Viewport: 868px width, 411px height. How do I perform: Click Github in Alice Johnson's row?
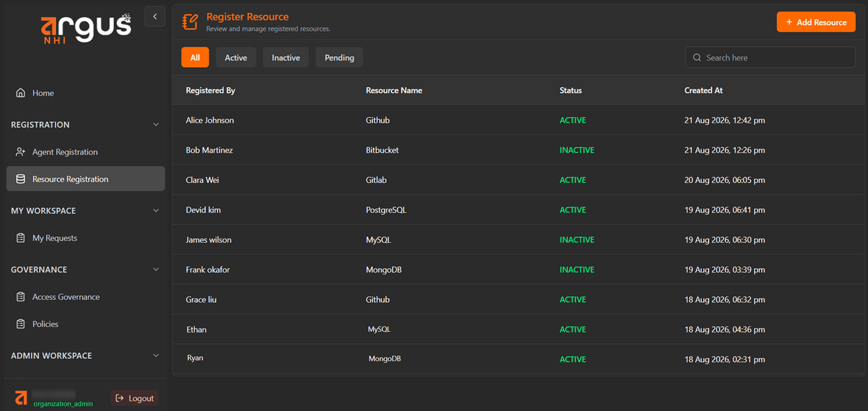pyautogui.click(x=378, y=120)
